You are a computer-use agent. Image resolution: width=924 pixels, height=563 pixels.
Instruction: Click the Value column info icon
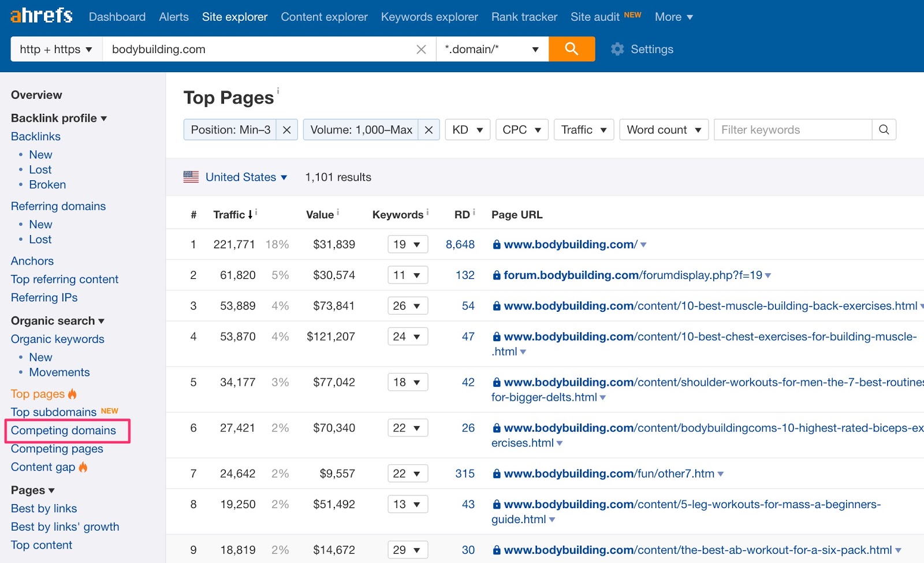pyautogui.click(x=338, y=212)
